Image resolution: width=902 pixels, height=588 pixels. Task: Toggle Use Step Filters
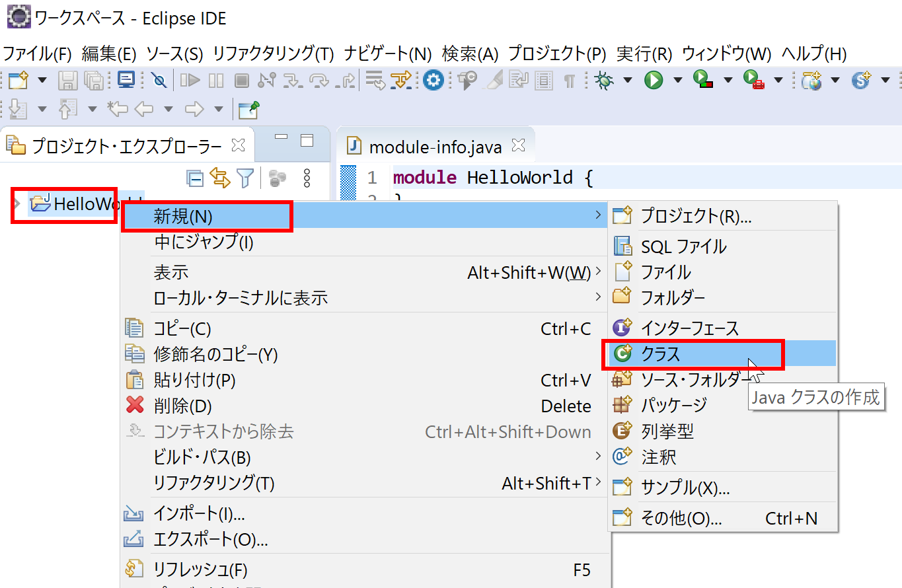pyautogui.click(x=401, y=81)
